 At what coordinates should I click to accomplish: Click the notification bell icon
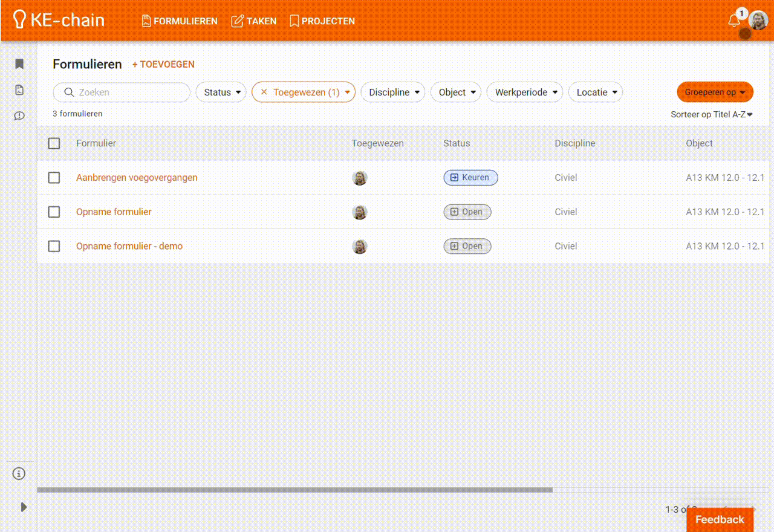[x=734, y=21]
